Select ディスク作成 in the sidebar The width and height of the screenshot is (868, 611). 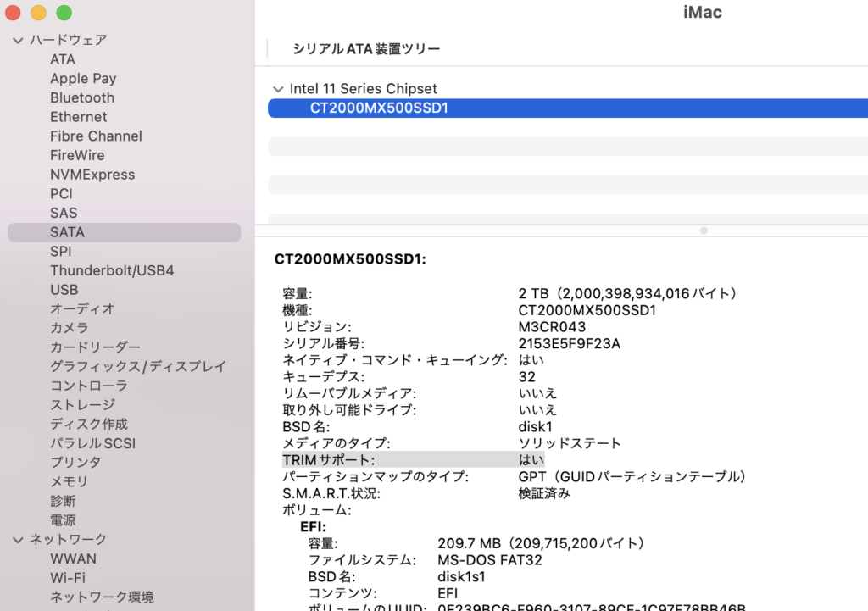pyautogui.click(x=88, y=424)
